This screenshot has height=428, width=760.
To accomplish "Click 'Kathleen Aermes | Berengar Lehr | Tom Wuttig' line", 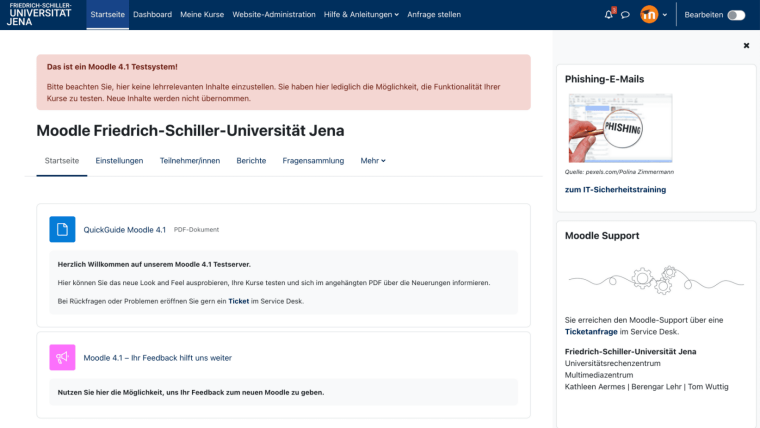I will tap(647, 386).
